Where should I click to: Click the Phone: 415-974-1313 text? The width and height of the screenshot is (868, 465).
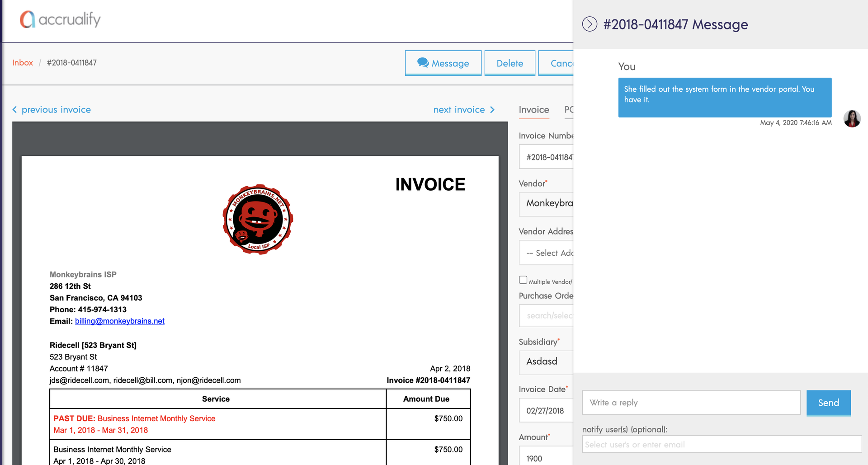point(88,310)
